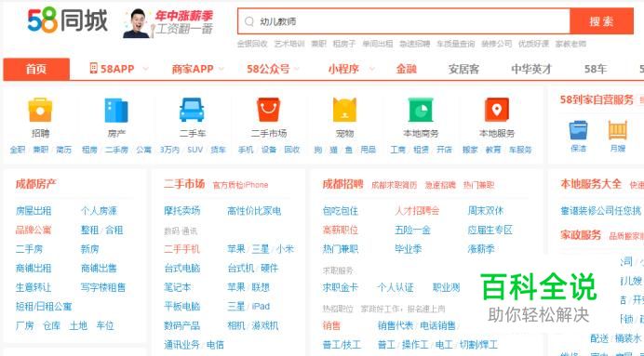Open the 租房 link under 房产

coord(89,150)
